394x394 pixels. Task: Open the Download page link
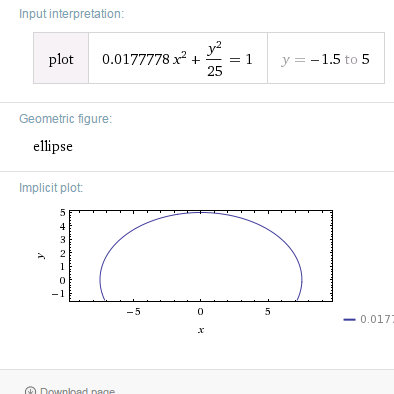77,391
